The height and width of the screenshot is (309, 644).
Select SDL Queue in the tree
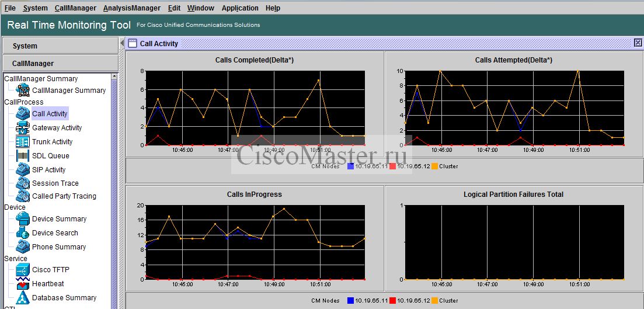pyautogui.click(x=51, y=156)
